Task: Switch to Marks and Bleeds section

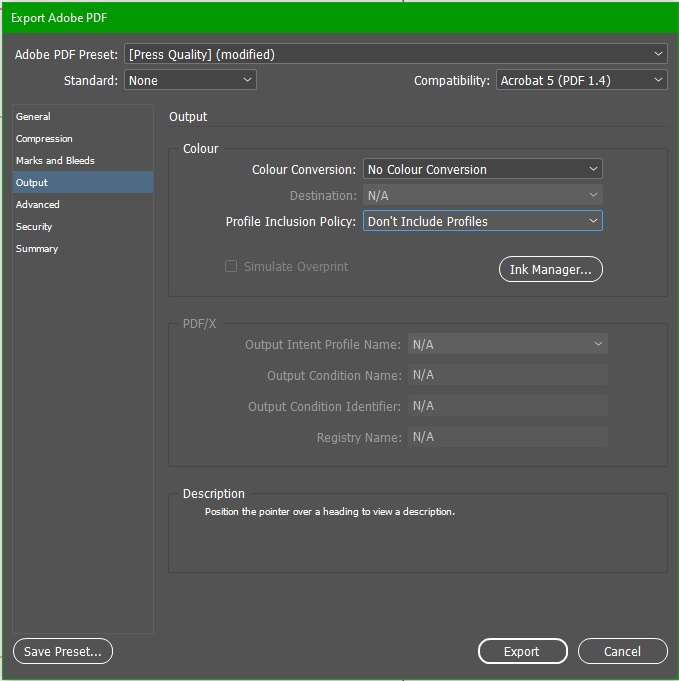Action: pyautogui.click(x=83, y=161)
